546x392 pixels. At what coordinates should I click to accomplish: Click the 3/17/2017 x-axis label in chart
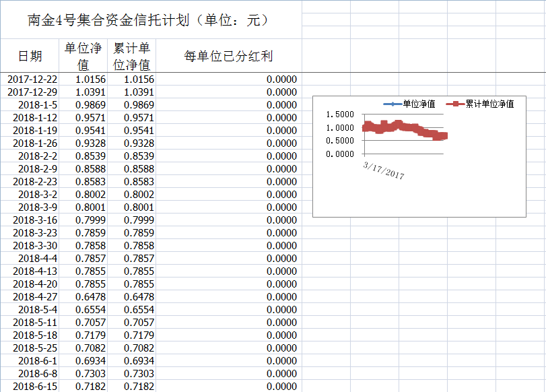[384, 170]
